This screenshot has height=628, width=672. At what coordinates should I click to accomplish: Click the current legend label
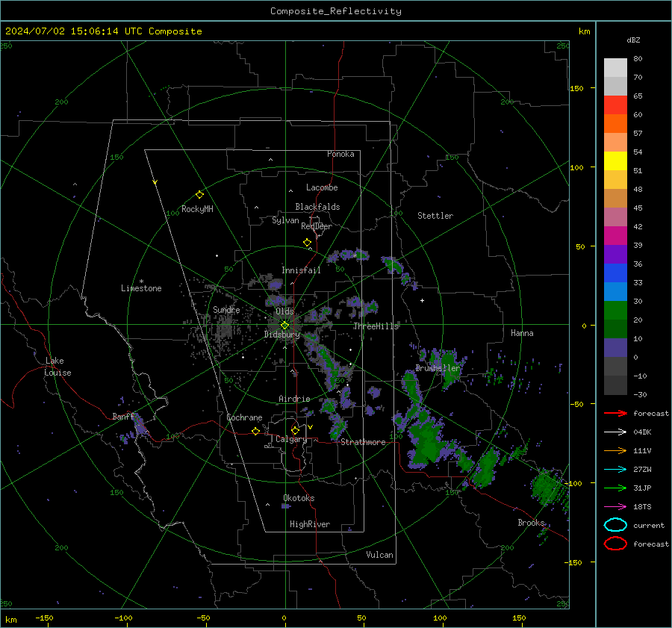pyautogui.click(x=648, y=525)
